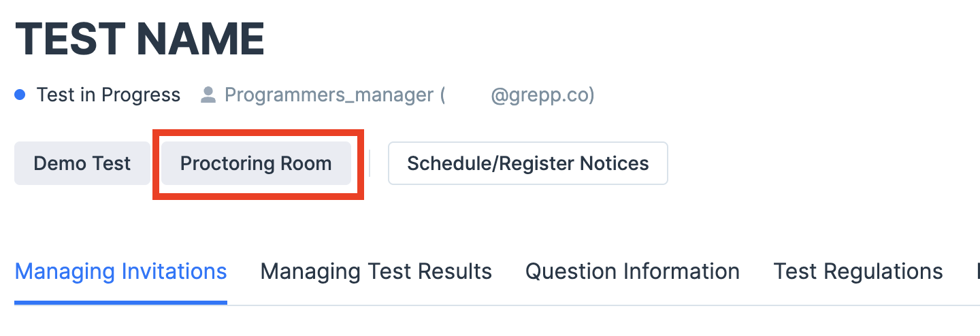
Task: Click the gray line under Question Information
Action: (x=632, y=305)
